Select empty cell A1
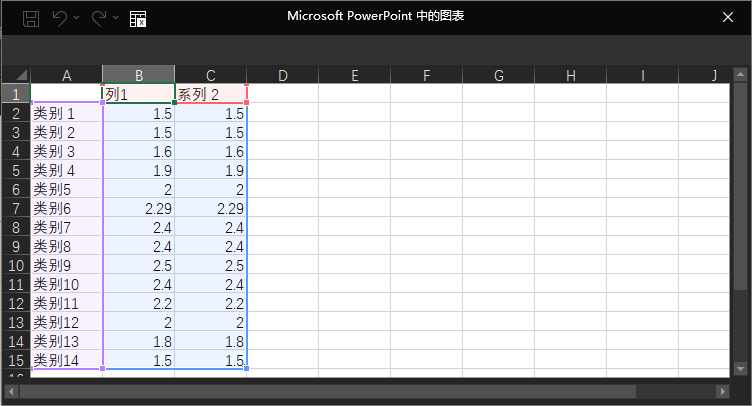Image resolution: width=752 pixels, height=406 pixels. pos(67,93)
